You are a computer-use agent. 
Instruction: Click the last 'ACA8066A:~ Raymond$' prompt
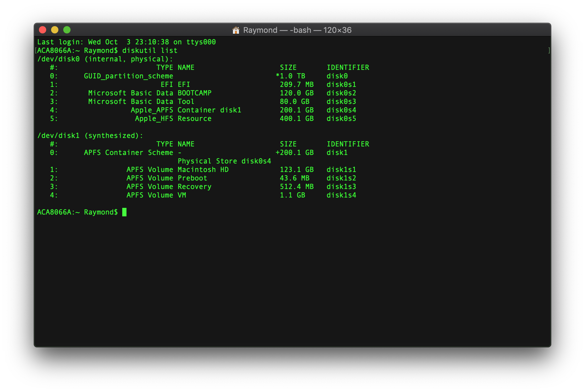pyautogui.click(x=78, y=212)
